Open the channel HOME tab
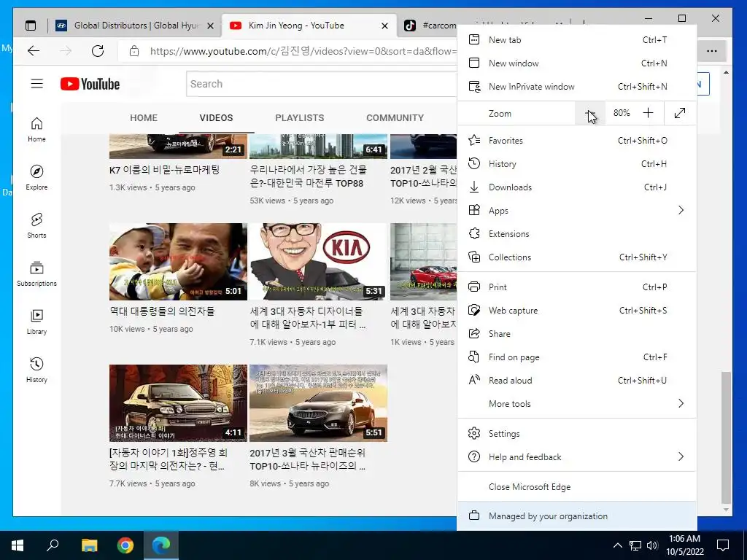 [x=144, y=117]
